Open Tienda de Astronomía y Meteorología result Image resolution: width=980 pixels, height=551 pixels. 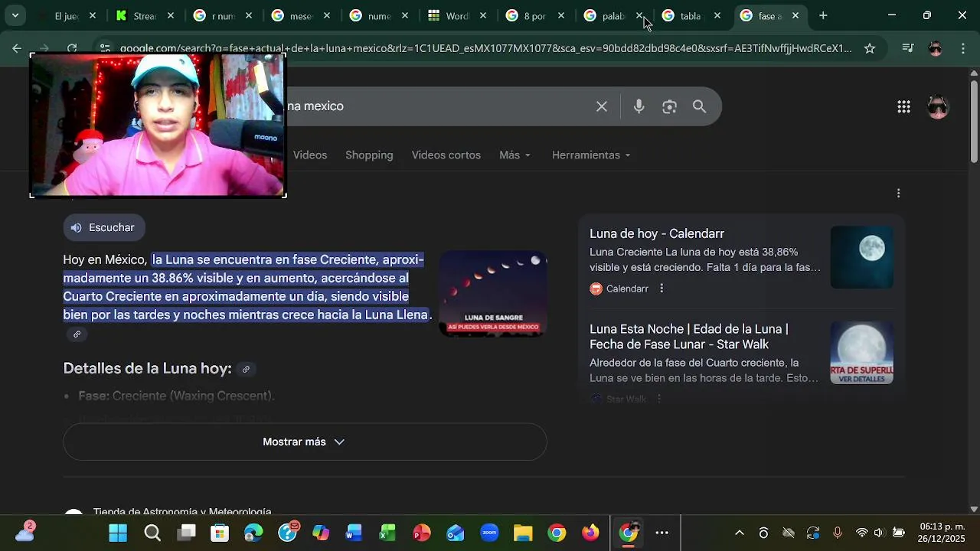(x=182, y=510)
